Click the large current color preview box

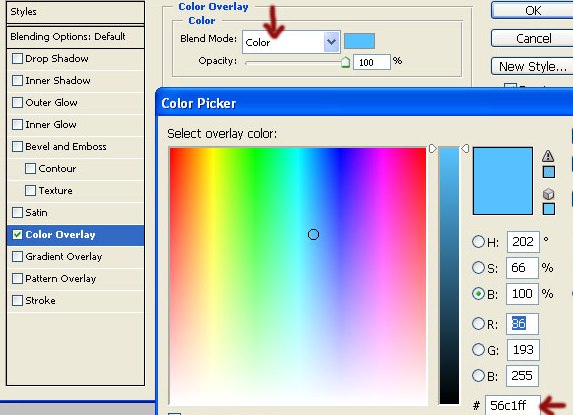point(503,181)
